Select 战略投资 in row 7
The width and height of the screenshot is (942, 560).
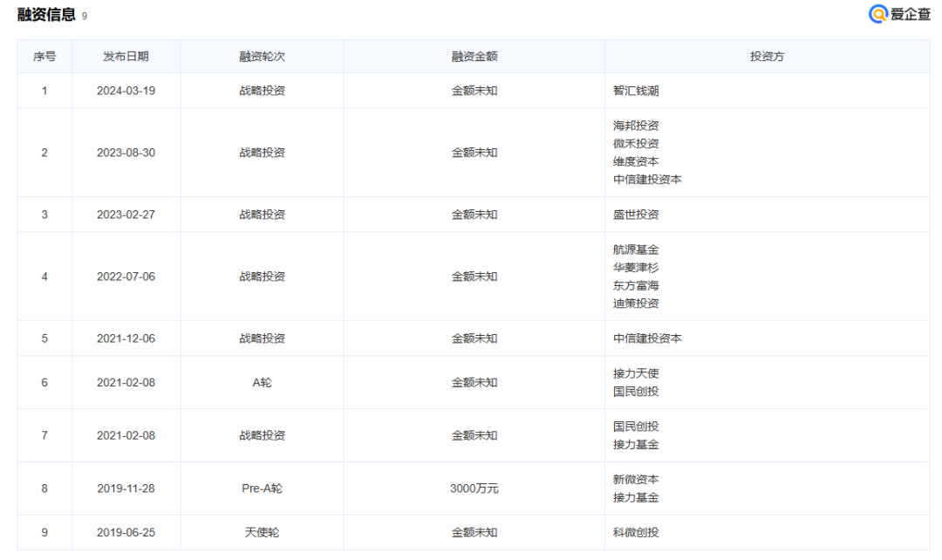pyautogui.click(x=262, y=435)
